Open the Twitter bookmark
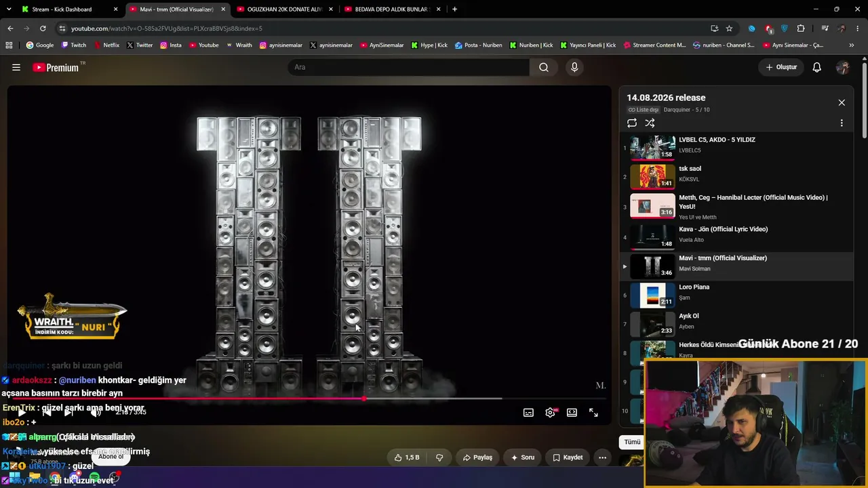The image size is (868, 488). click(x=140, y=45)
